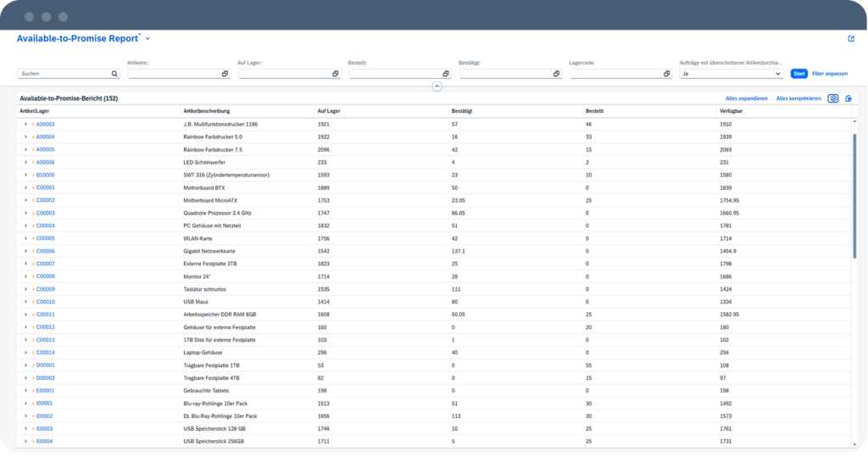Open value help for Bestätigt filter
The image size is (868, 457).
tap(556, 74)
